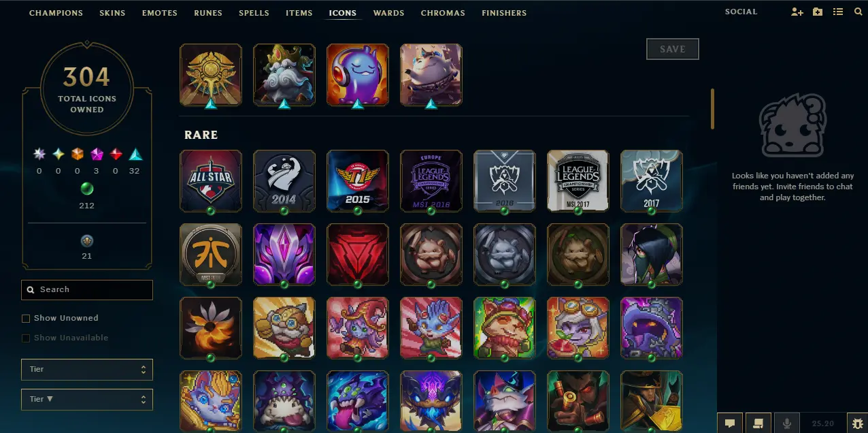Choose the SKT 2015 summoner icon
This screenshot has height=433, width=868.
358,181
